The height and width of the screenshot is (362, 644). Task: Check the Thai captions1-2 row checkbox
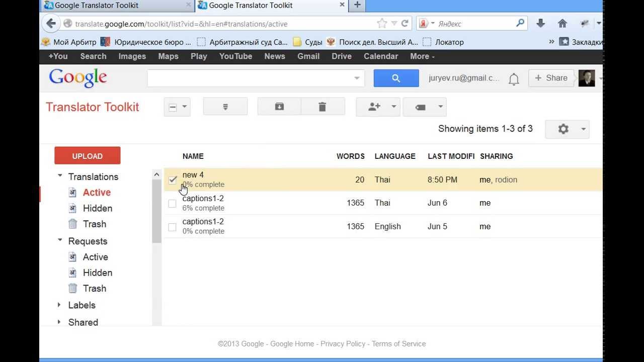172,203
